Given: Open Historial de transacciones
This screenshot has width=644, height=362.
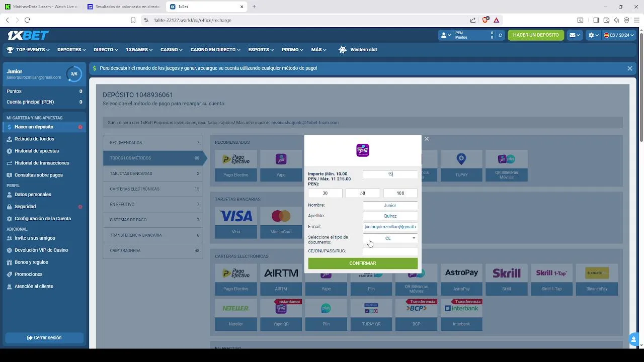Looking at the screenshot, I should point(44,163).
